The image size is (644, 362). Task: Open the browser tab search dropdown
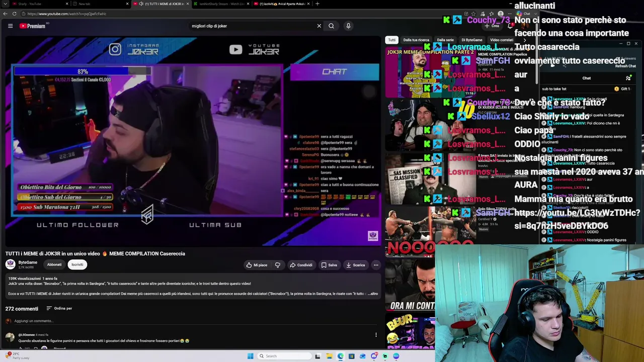tap(6, 4)
